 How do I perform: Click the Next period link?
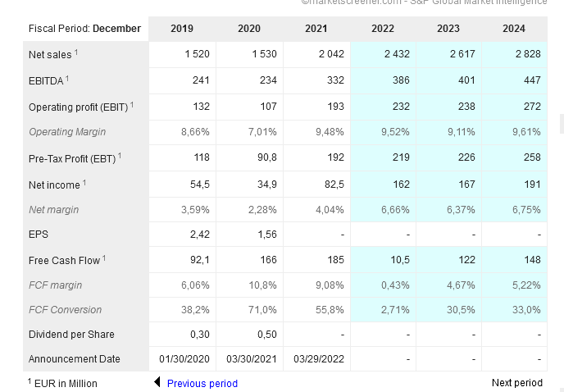(x=517, y=383)
